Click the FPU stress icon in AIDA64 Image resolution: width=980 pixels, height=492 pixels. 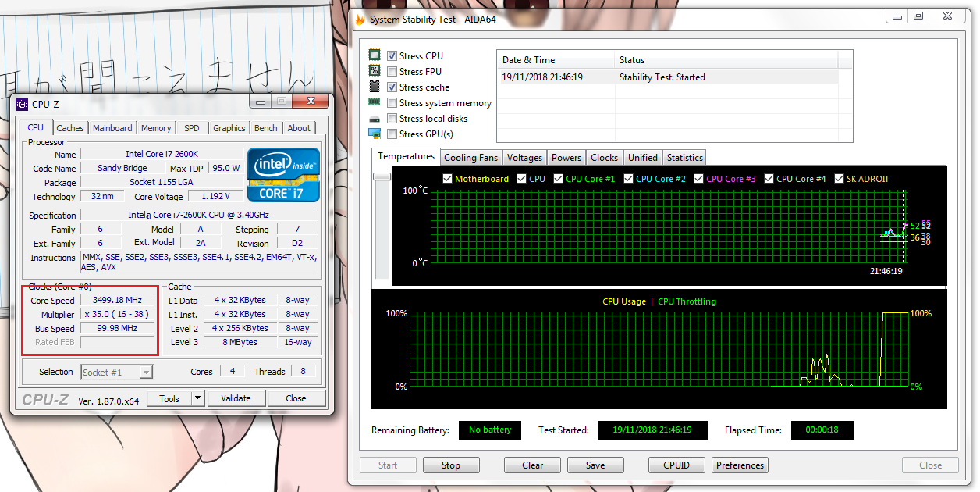click(375, 71)
